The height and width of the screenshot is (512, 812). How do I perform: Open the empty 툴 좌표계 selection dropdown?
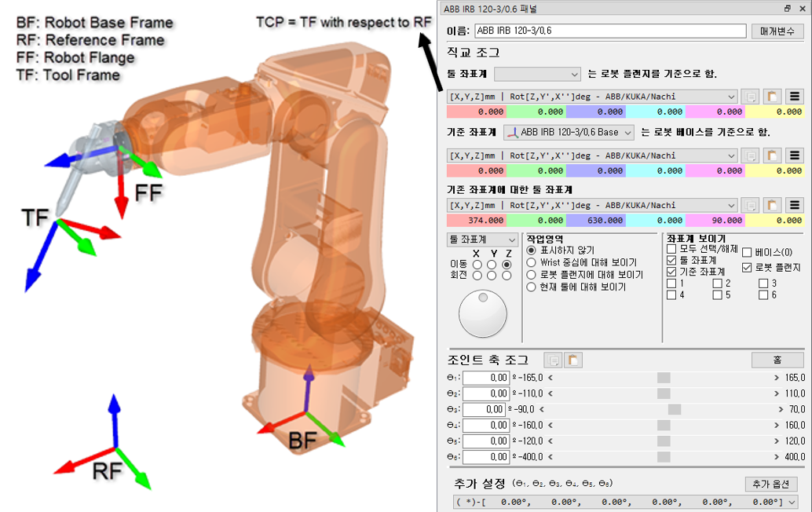pyautogui.click(x=537, y=75)
